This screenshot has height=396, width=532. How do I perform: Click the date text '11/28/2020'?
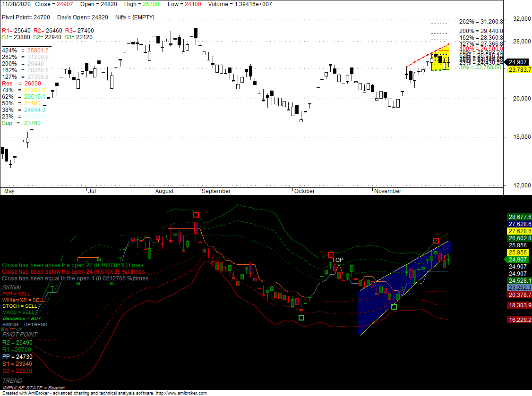click(16, 4)
